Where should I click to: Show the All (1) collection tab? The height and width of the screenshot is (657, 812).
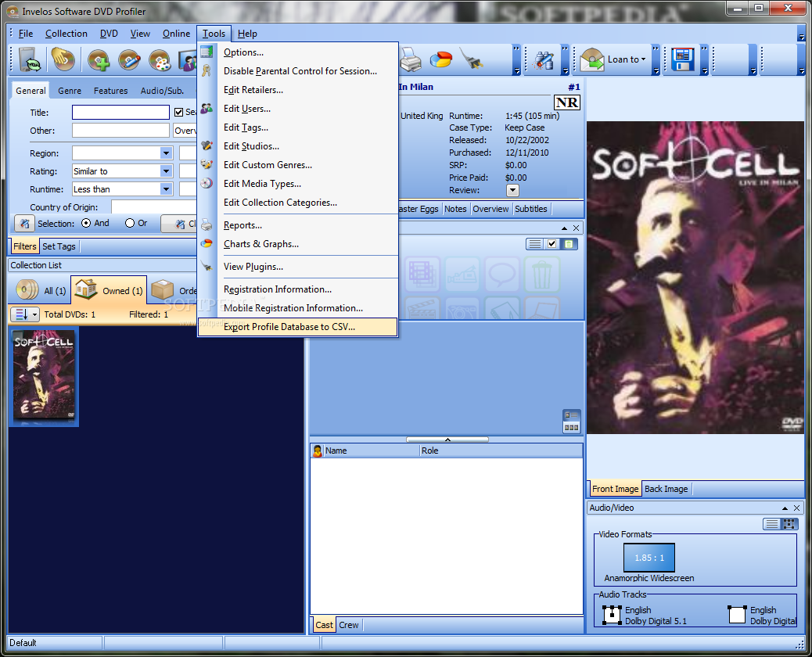click(41, 290)
